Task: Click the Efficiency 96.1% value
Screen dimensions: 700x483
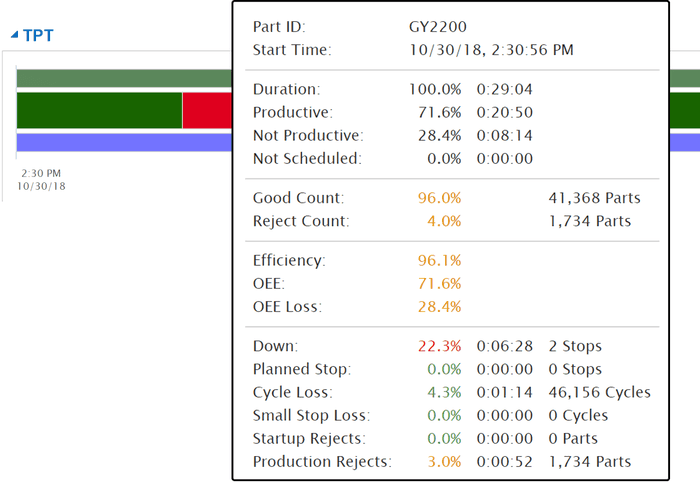Action: click(x=439, y=260)
